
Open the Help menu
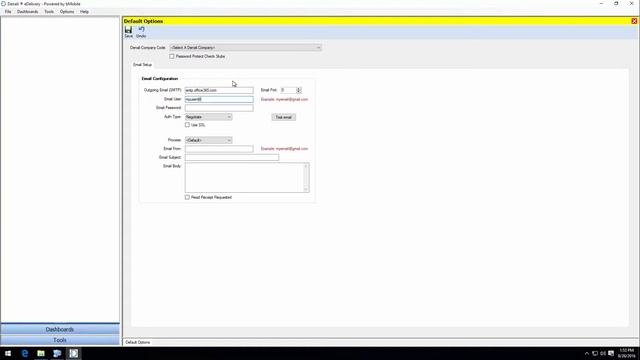[84, 12]
